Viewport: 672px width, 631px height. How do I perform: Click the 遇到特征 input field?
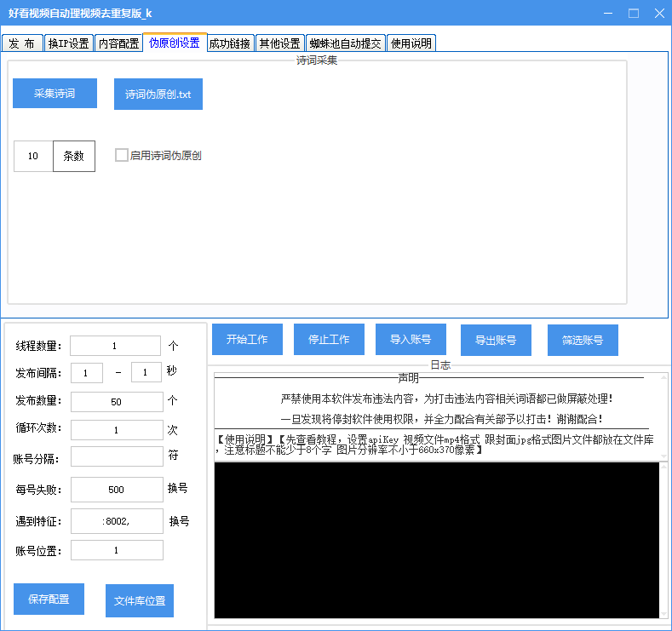[x=116, y=521]
